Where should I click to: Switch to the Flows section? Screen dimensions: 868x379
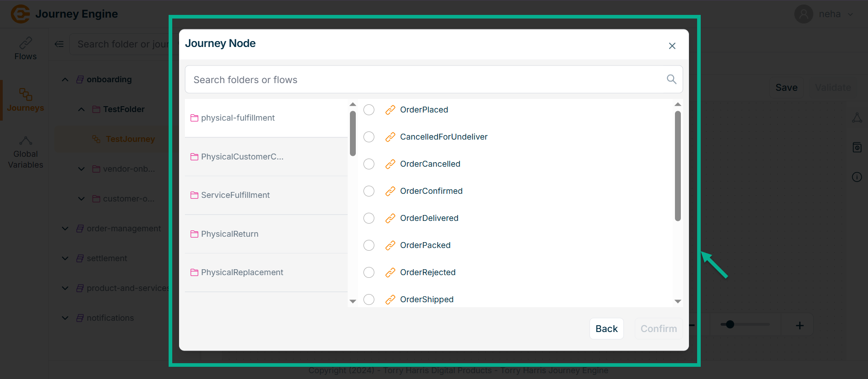click(x=25, y=49)
